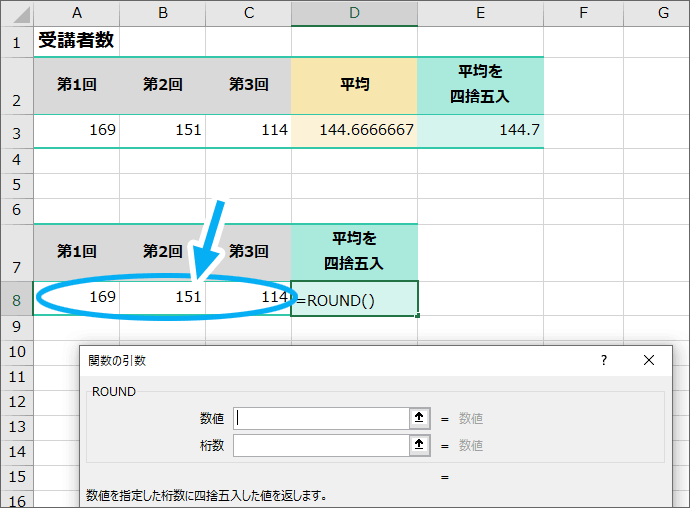The height and width of the screenshot is (508, 690).
Task: Click the collapse-dialog icon beside the first 数値 input
Action: pyautogui.click(x=419, y=418)
